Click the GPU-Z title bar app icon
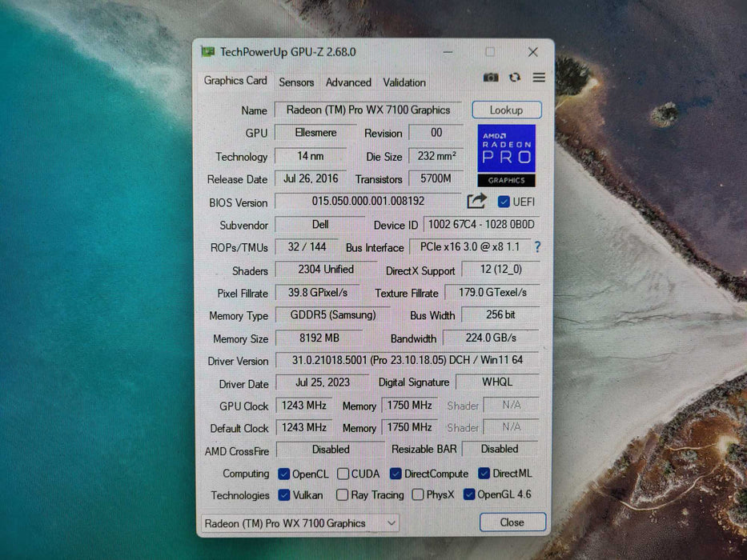The image size is (747, 560). coord(207,51)
